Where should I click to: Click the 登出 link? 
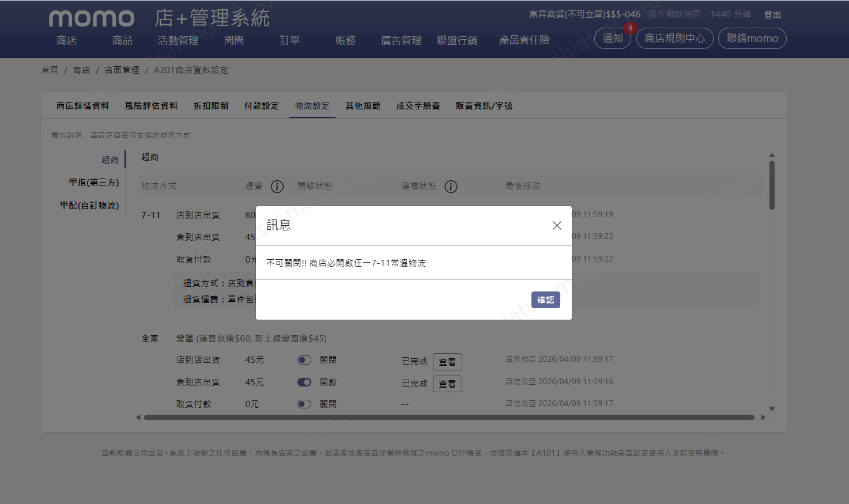click(772, 15)
